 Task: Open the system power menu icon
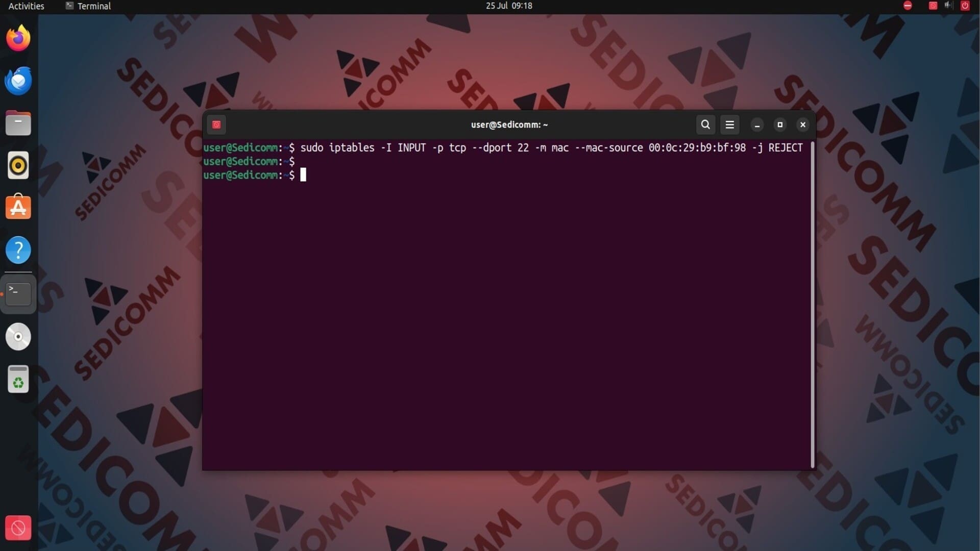tap(965, 6)
